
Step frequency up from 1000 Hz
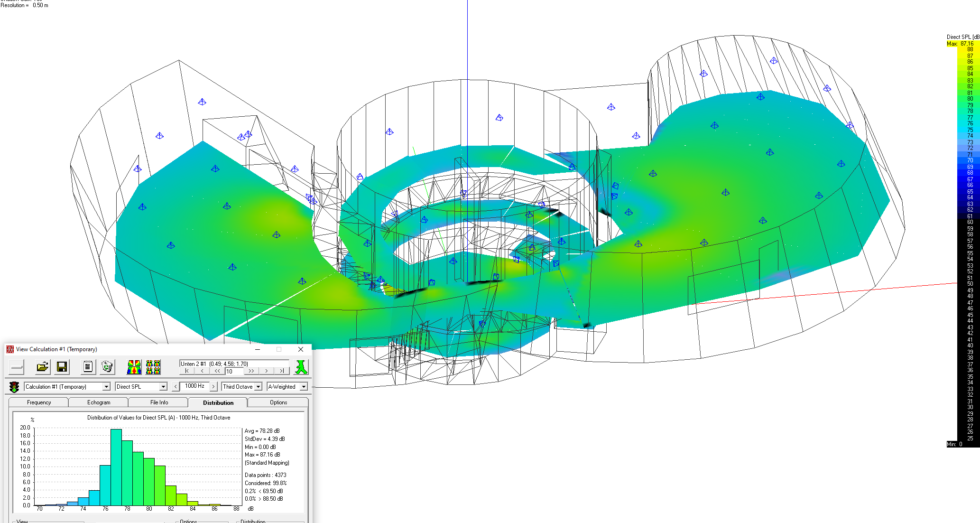click(x=213, y=387)
